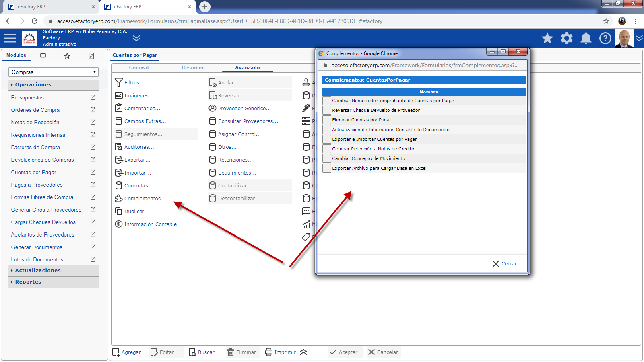Check Generar Retención a Notas de Crédito
The image size is (644, 362).
pos(327,149)
